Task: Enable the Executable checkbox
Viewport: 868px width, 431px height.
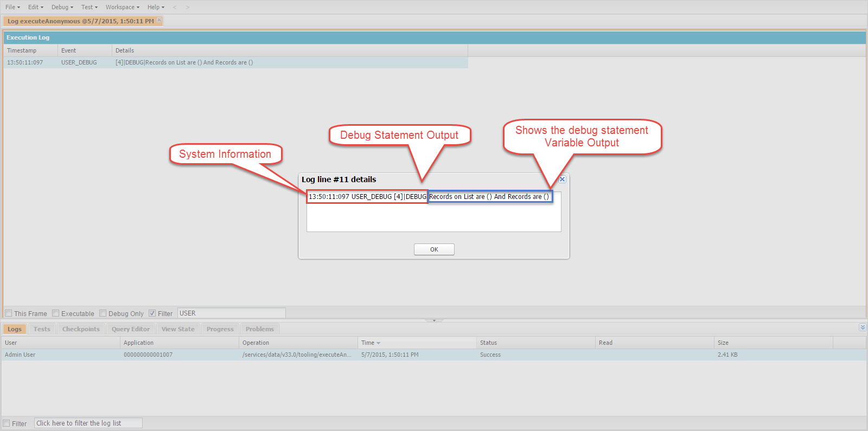Action: [x=56, y=313]
